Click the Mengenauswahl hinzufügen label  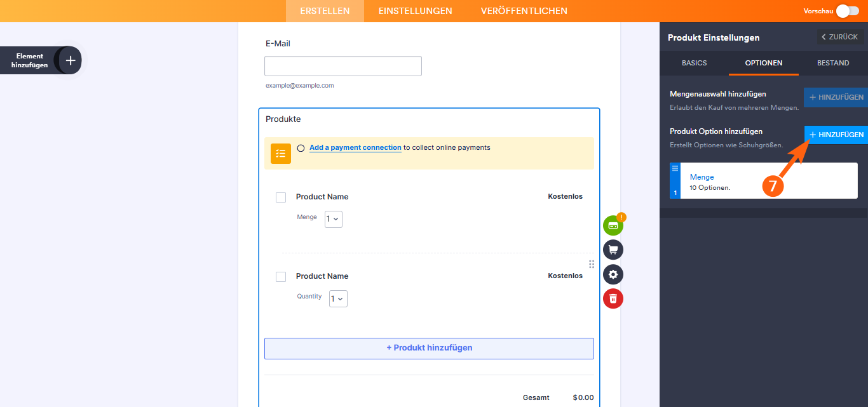[718, 94]
